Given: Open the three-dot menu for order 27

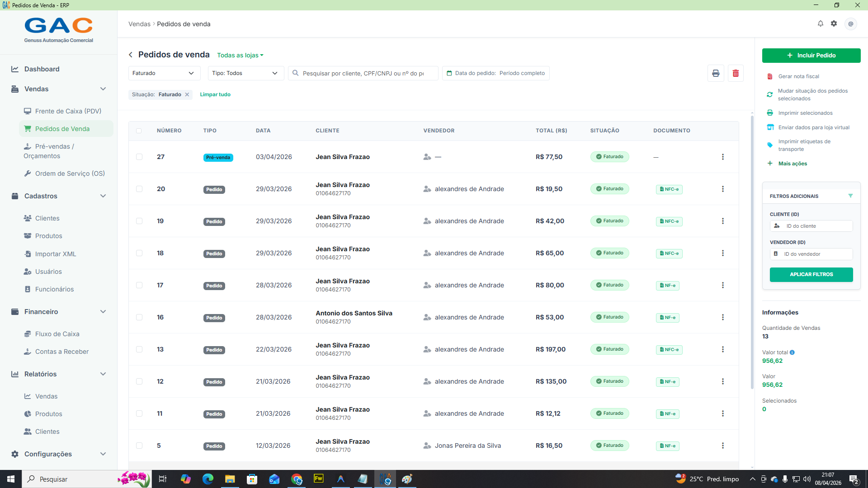Looking at the screenshot, I should (723, 157).
